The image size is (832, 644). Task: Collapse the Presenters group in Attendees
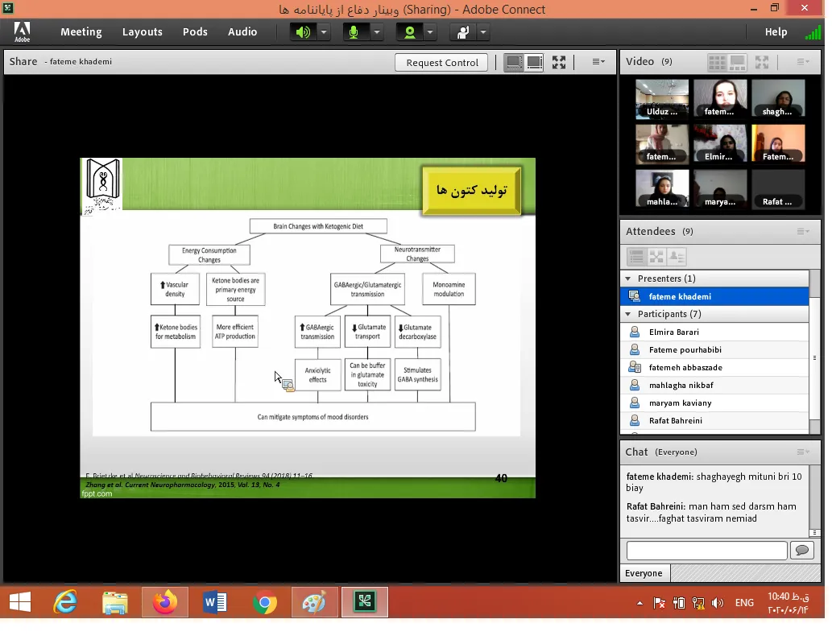[628, 279]
